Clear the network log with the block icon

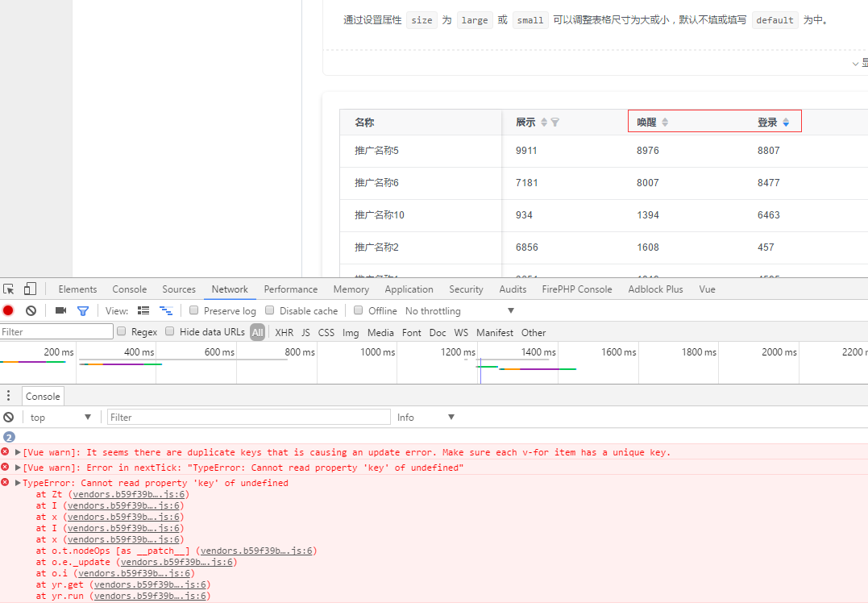[31, 310]
